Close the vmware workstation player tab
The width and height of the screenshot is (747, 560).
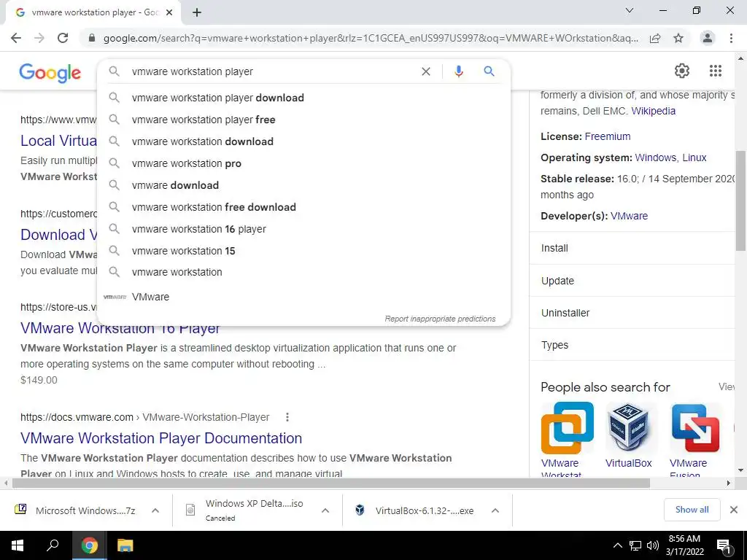click(x=169, y=12)
